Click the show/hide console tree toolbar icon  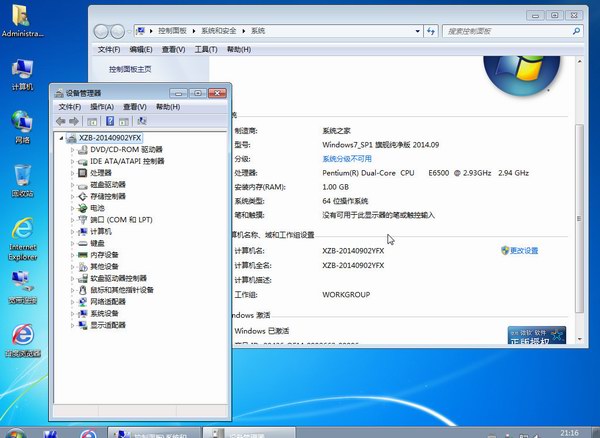[92, 122]
